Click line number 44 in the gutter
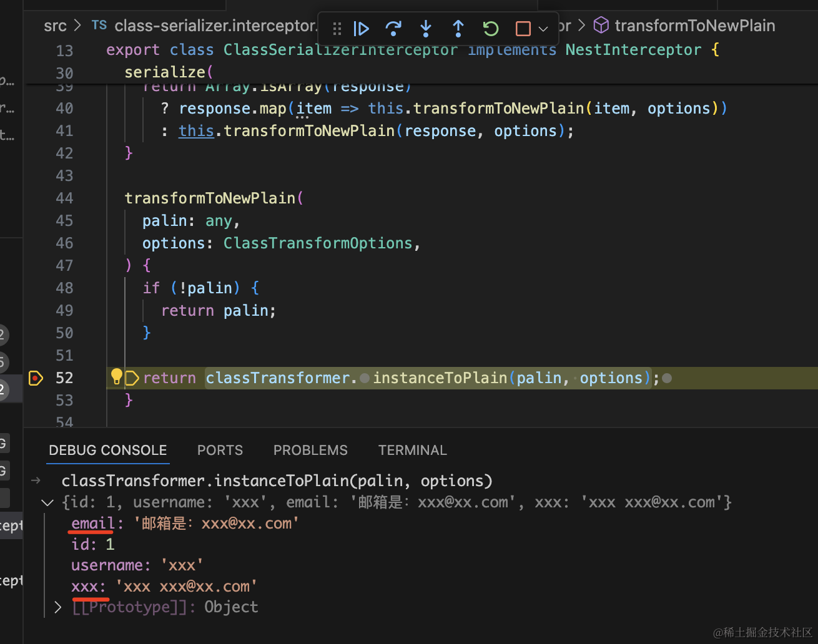 64,198
